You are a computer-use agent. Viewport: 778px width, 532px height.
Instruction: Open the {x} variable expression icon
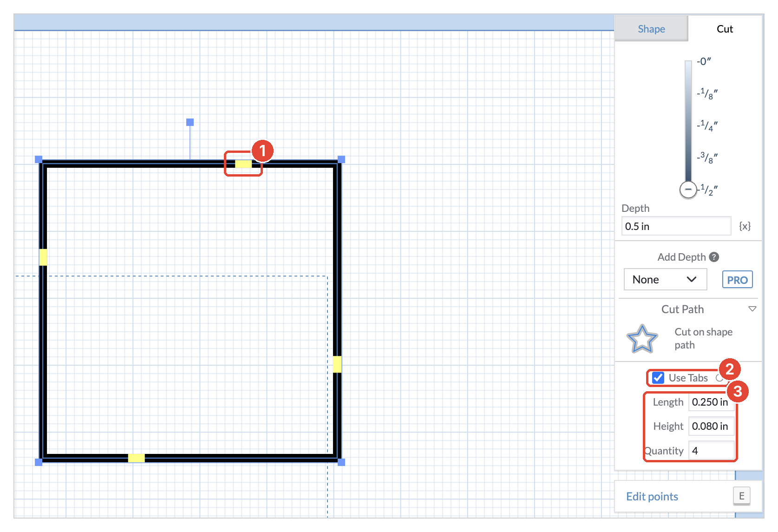click(x=745, y=226)
